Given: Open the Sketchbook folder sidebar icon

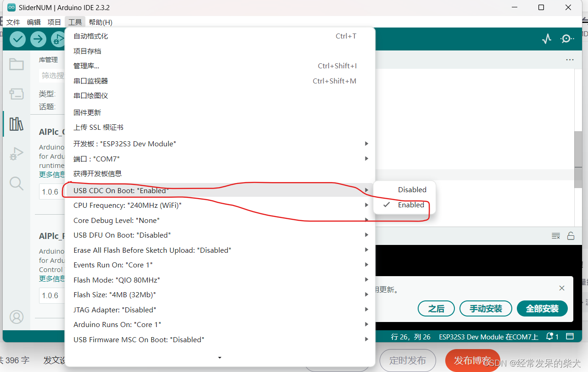Looking at the screenshot, I should pyautogui.click(x=17, y=64).
